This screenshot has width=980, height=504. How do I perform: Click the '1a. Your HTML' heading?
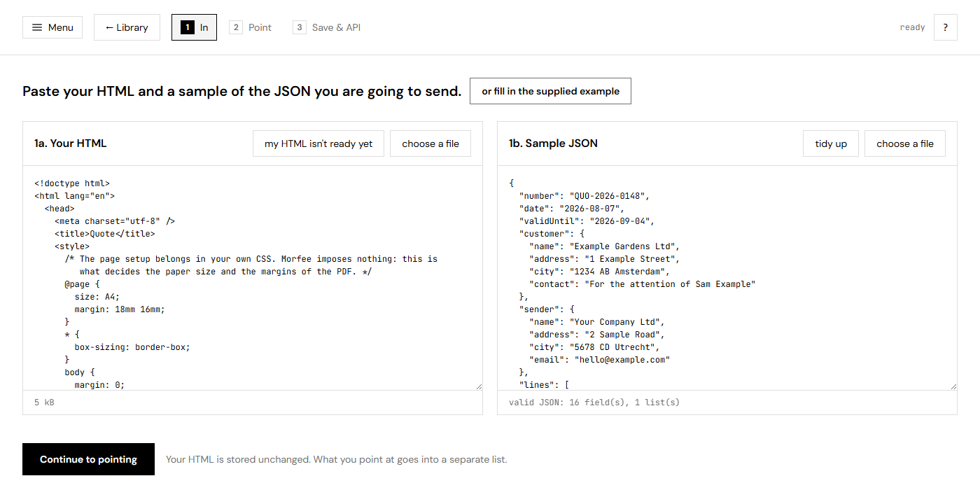coord(71,143)
